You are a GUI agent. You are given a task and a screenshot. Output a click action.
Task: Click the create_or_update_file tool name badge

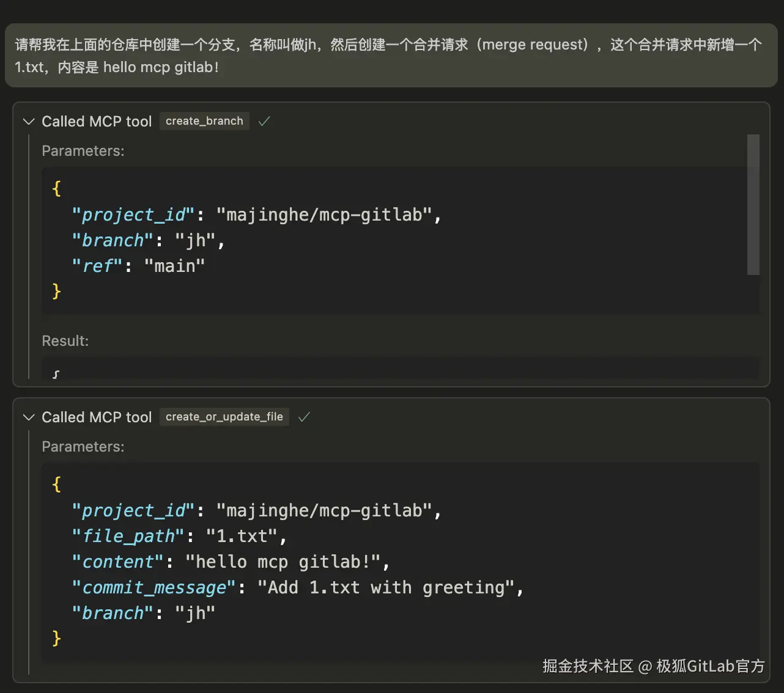224,417
